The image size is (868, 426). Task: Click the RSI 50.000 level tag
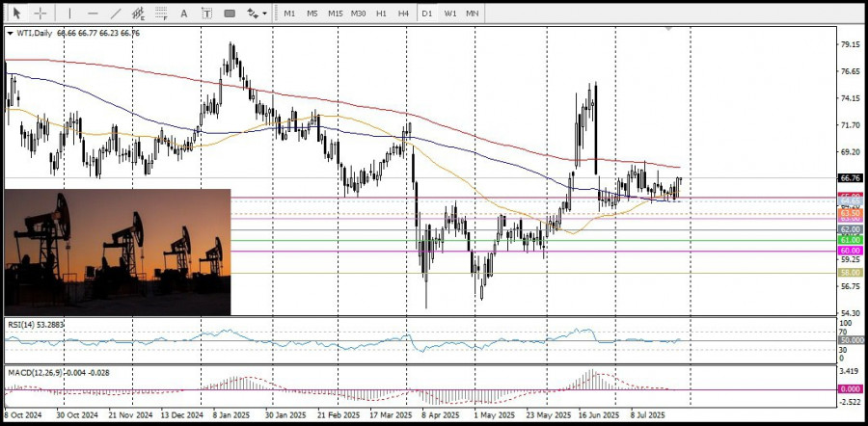pyautogui.click(x=851, y=340)
